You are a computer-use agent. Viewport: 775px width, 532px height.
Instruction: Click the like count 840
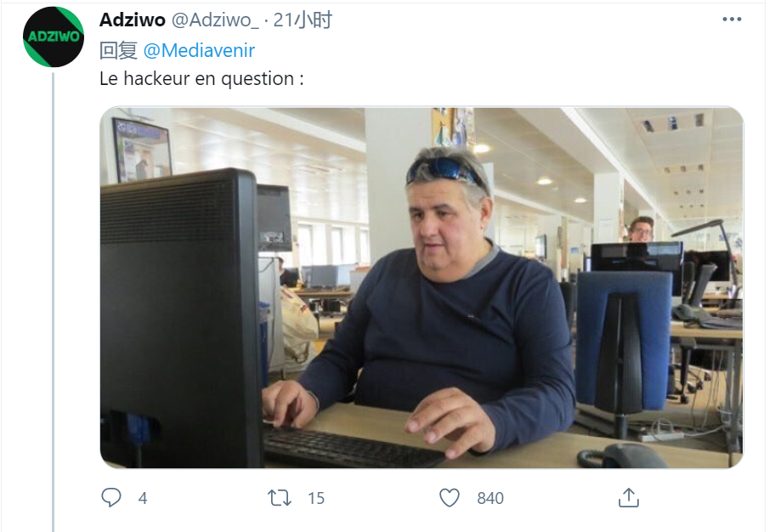click(x=490, y=498)
